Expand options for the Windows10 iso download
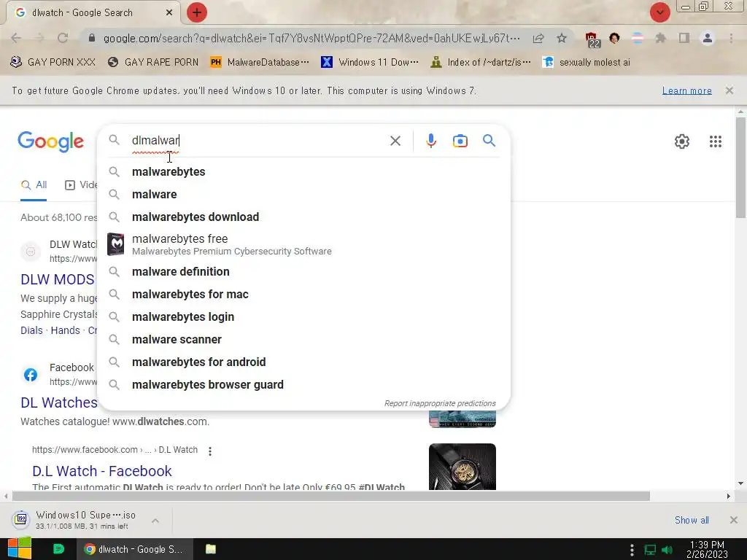747x560 pixels. 155,521
